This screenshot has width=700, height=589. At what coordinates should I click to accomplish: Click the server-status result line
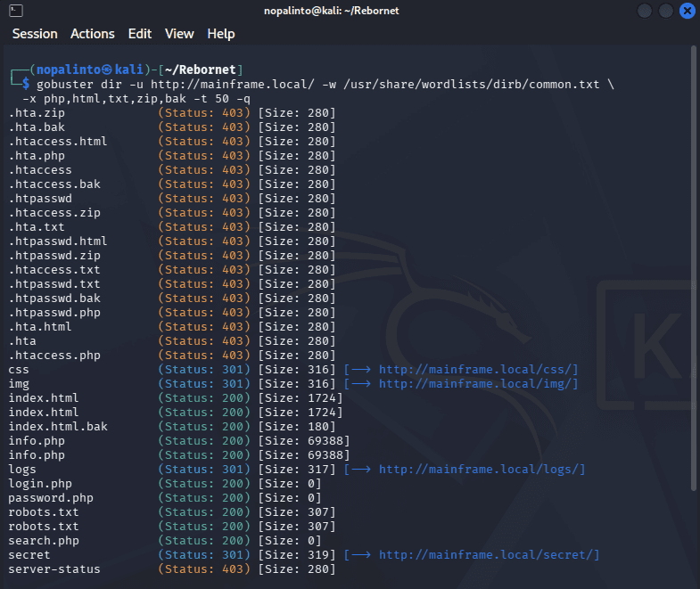pyautogui.click(x=171, y=569)
